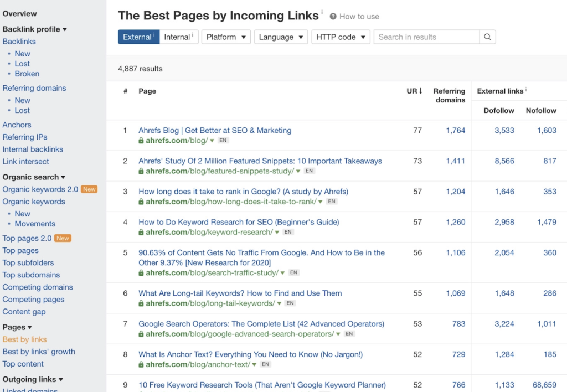567x392 pixels.
Task: Click the lock icon in the anchor-text URL
Action: [x=141, y=364]
